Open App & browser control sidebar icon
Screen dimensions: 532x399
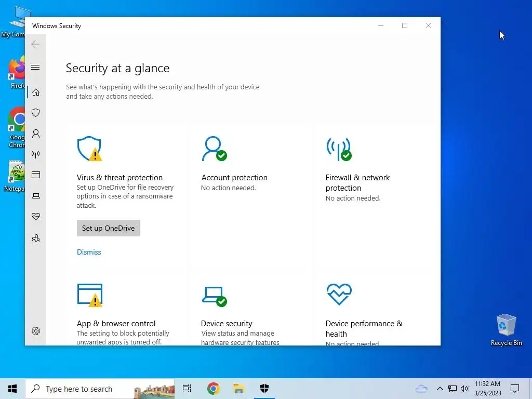click(x=36, y=175)
